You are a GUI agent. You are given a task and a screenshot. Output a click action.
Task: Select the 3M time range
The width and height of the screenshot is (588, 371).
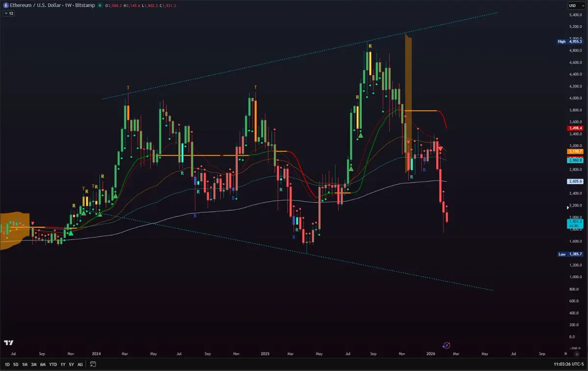pos(33,364)
